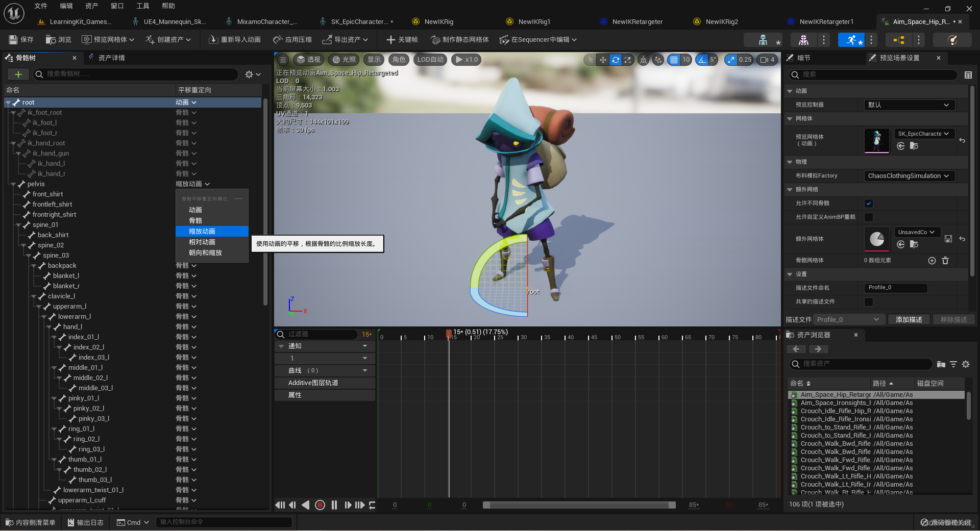
Task: Collapse the upperarm_l bone node
Action: [39, 307]
